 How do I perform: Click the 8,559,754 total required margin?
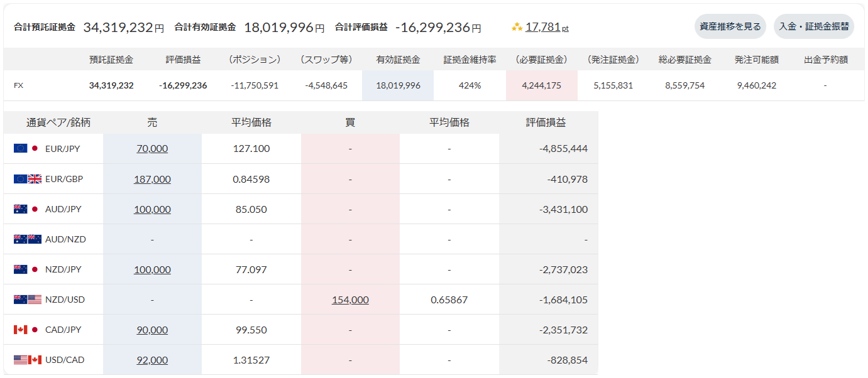[685, 85]
